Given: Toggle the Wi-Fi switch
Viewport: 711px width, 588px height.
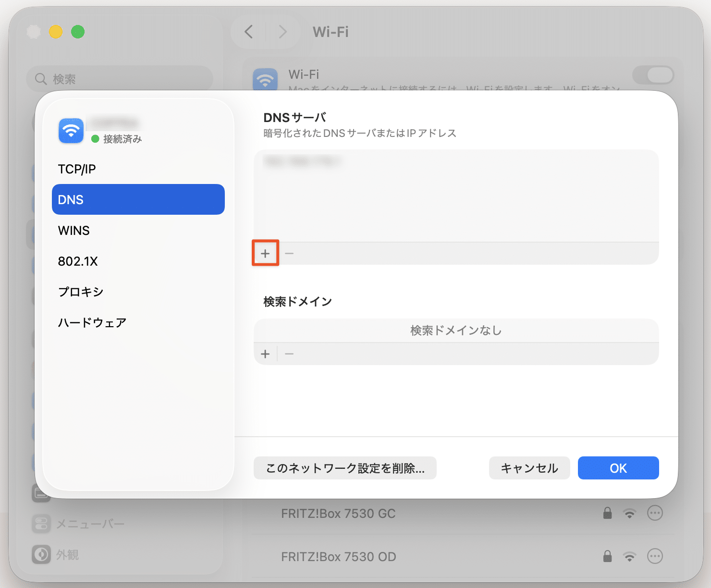Looking at the screenshot, I should 653,75.
